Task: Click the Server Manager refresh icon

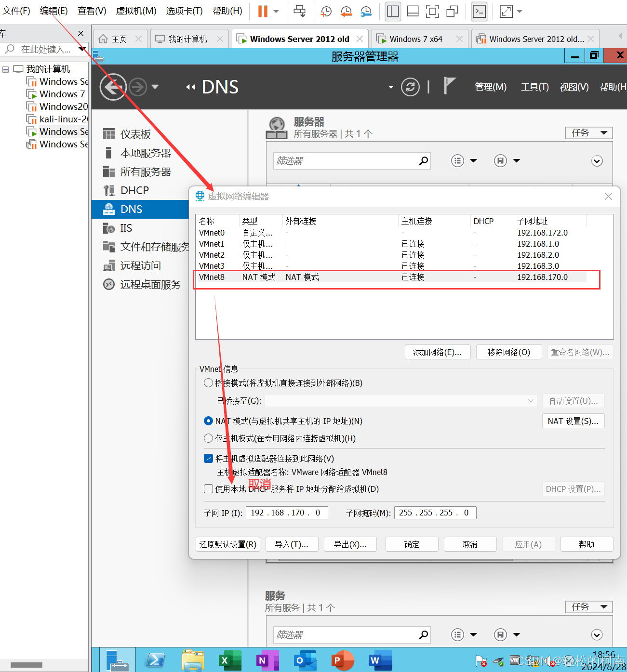Action: pyautogui.click(x=410, y=87)
